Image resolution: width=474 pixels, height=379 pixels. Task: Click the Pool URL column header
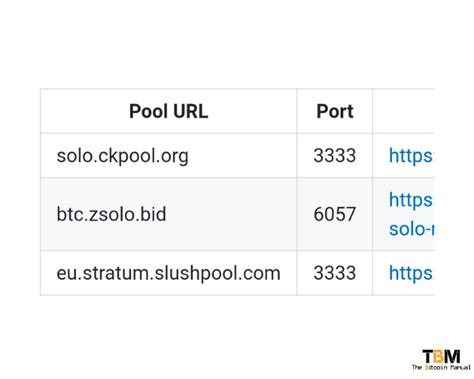point(169,111)
